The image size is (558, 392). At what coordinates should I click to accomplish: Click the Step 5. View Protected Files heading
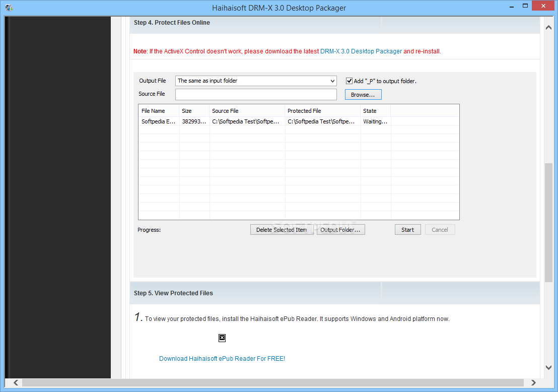[173, 293]
